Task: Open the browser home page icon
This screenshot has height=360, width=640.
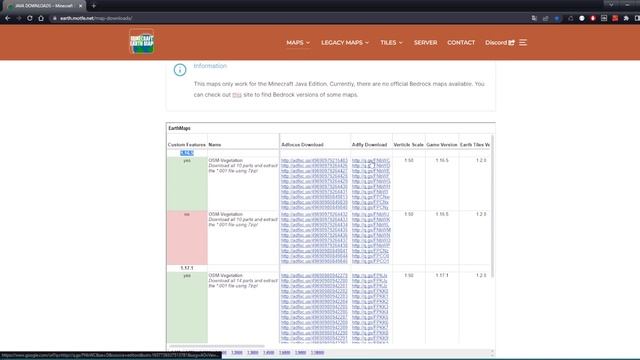Action: point(41,18)
